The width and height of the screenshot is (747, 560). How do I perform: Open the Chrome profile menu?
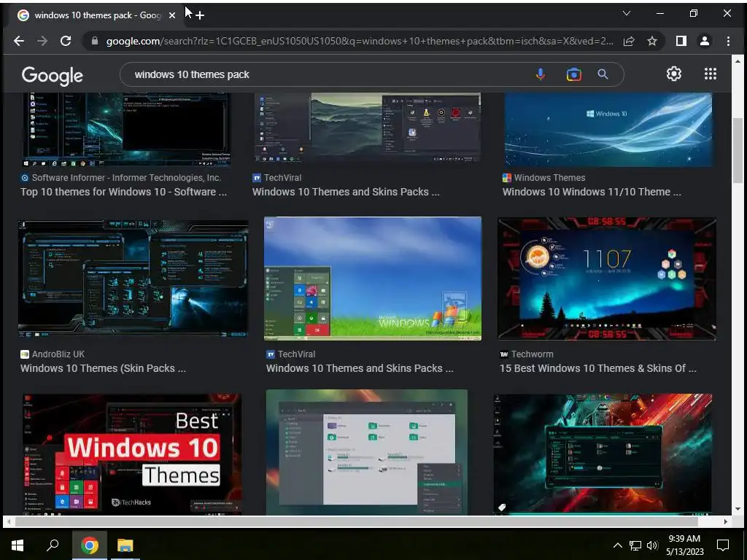point(705,41)
